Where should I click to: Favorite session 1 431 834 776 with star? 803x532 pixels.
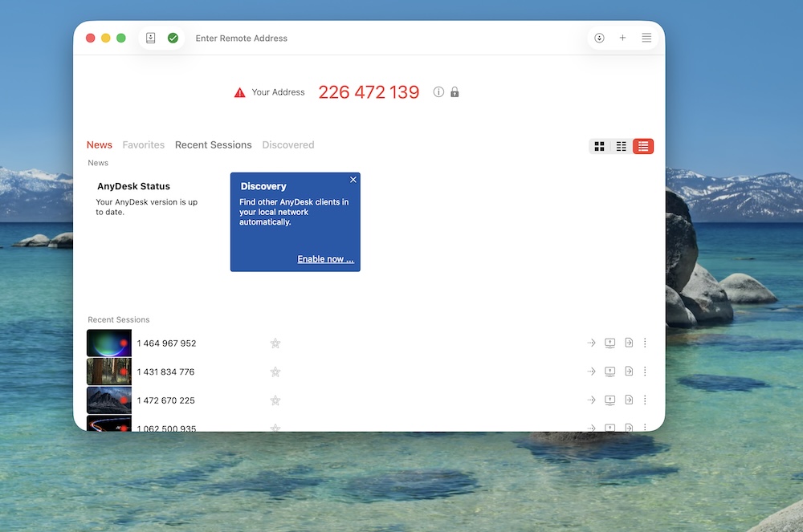coord(275,372)
